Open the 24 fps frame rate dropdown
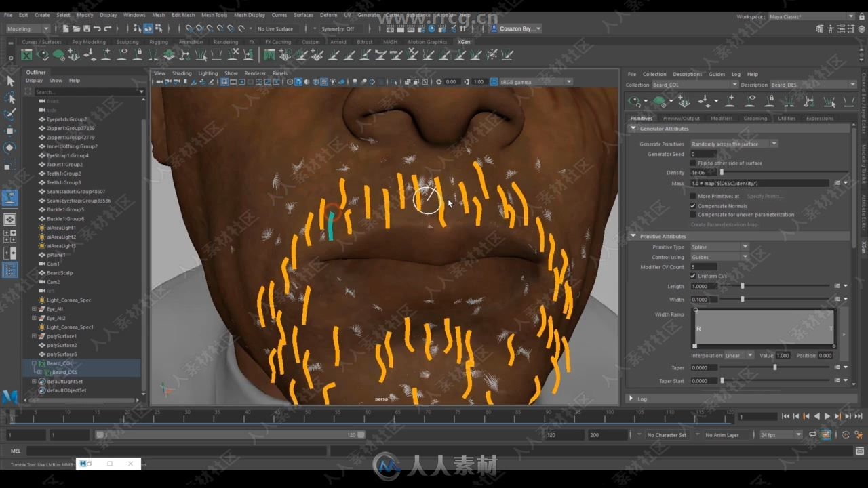Image resolution: width=868 pixels, height=488 pixels. click(781, 434)
